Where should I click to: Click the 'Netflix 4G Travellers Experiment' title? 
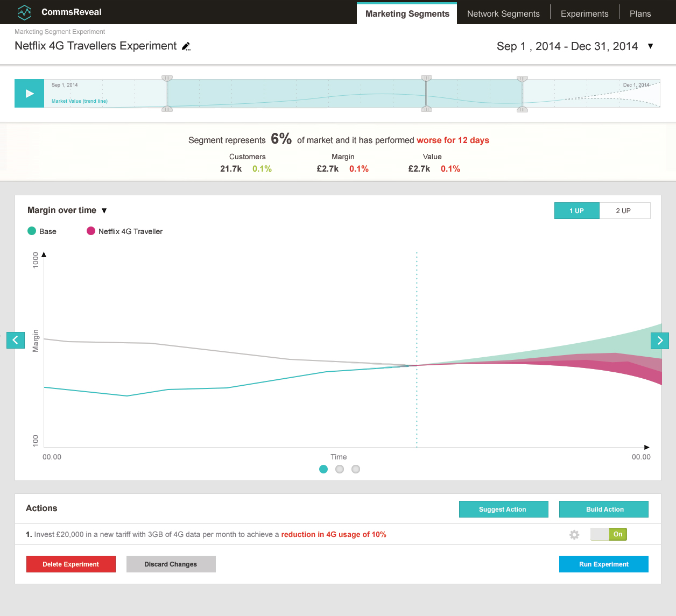tap(96, 46)
